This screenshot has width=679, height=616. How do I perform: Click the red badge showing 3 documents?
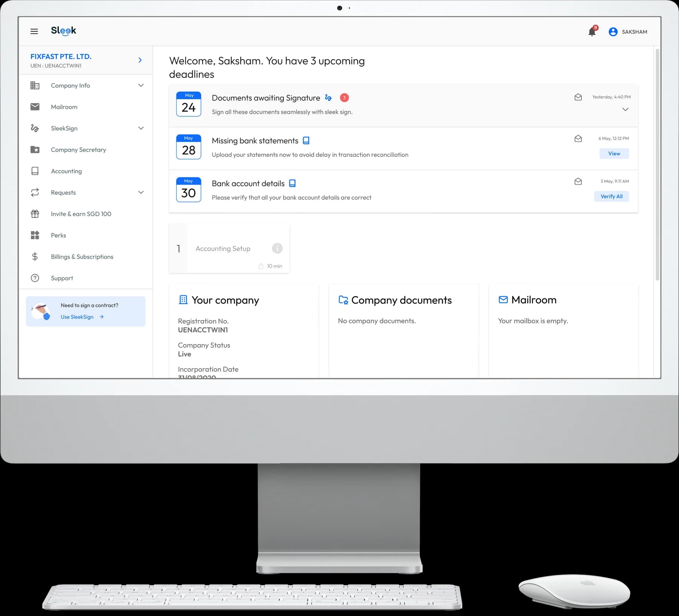point(344,98)
